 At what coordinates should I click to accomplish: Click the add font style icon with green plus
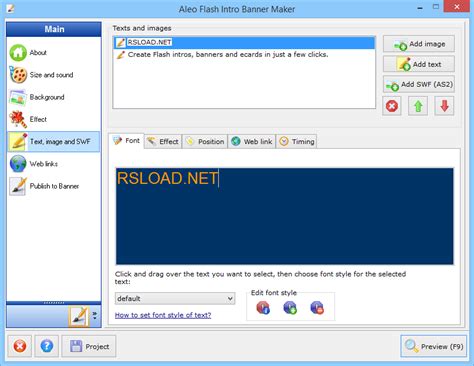click(290, 307)
